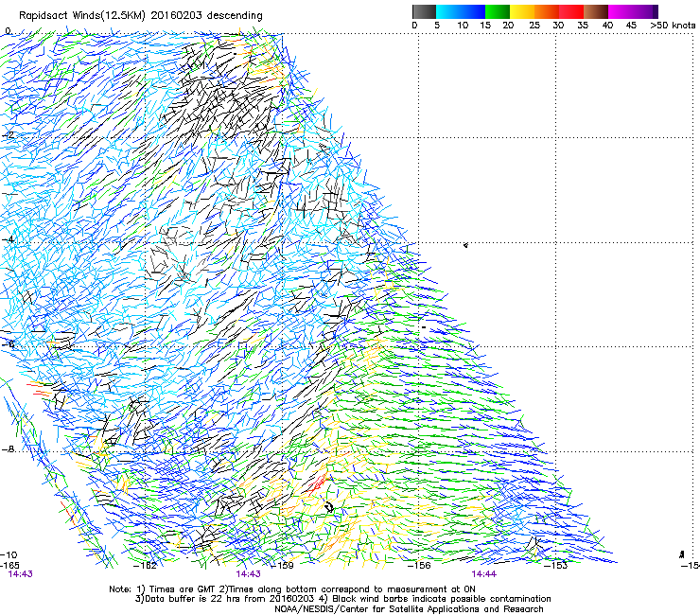
Task: Click the '15' legend scale label
Action: point(485,26)
